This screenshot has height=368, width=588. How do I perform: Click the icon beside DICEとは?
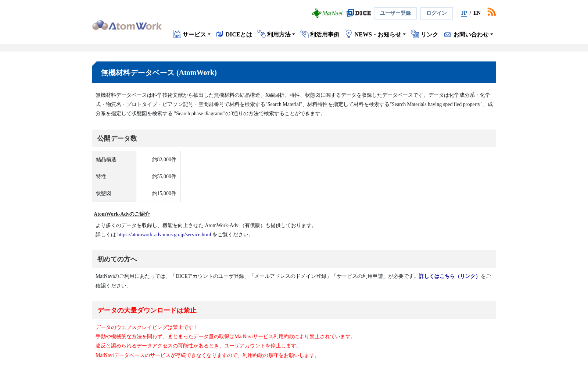point(220,34)
